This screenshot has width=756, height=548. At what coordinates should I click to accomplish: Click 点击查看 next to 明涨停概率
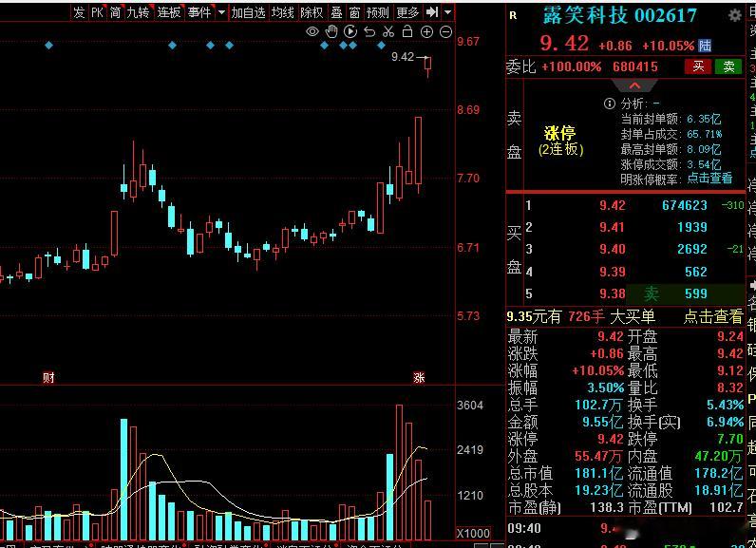tap(709, 179)
